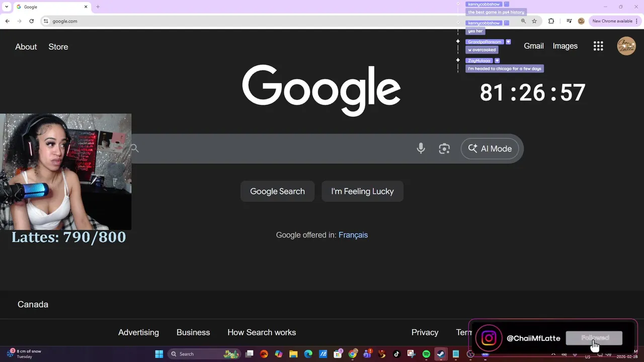Open Google Lens image search
Viewport: 644px width, 362px height.
tap(444, 148)
